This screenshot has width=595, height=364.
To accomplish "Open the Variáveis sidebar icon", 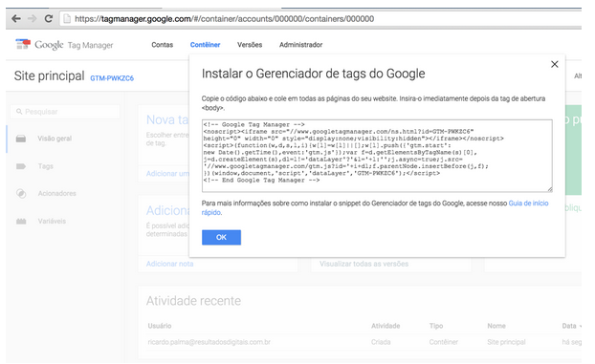I will coord(21,221).
